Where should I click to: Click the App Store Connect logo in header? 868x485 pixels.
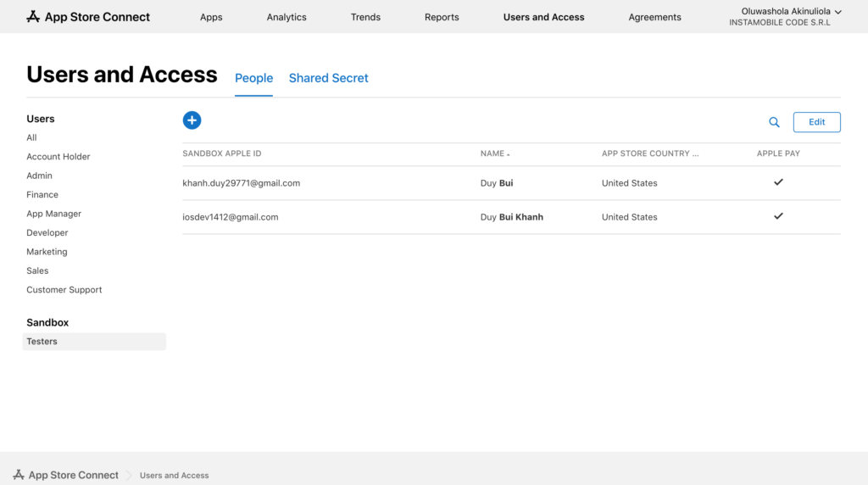tap(88, 17)
